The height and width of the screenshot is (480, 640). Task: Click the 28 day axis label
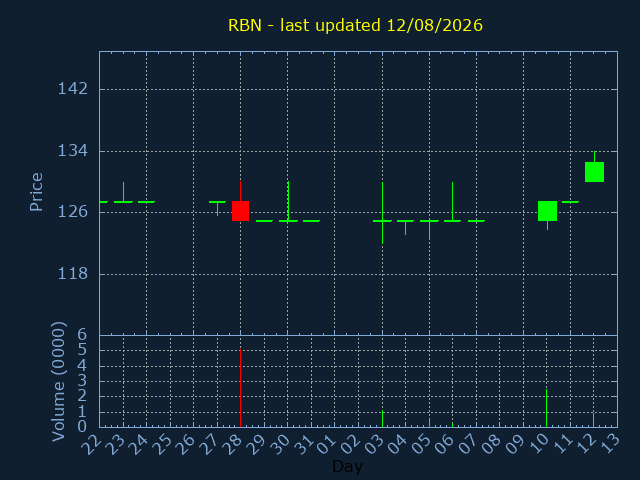pyautogui.click(x=235, y=444)
